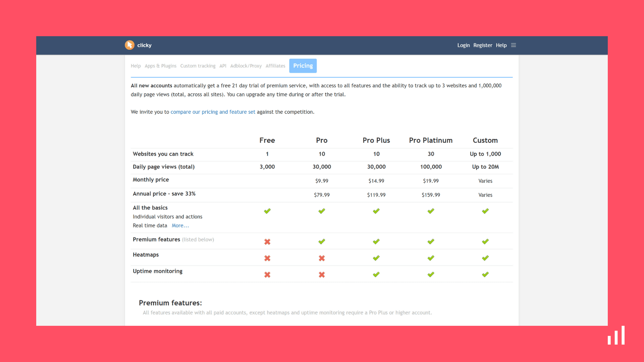Click the Login link

(x=464, y=45)
